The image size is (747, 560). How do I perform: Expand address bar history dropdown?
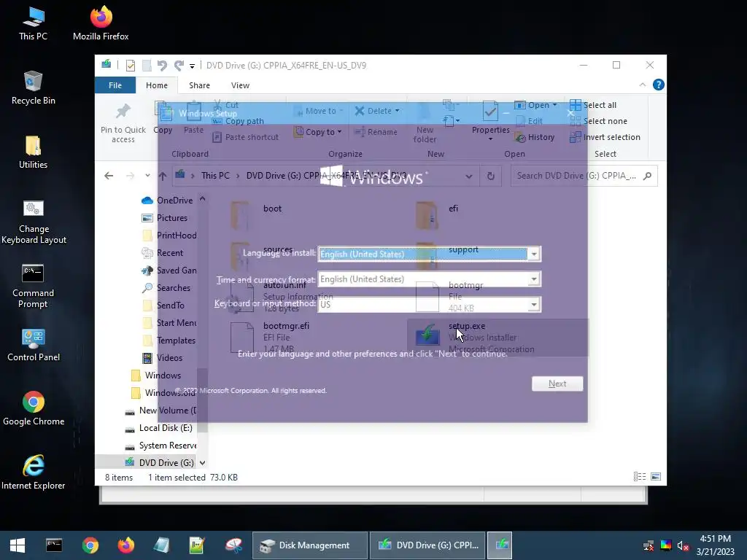tap(469, 176)
